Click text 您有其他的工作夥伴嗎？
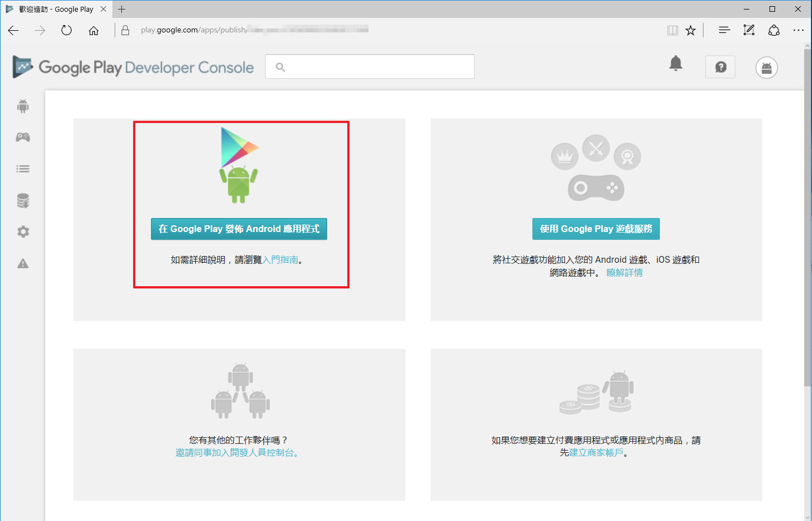Screen dimensions: 812x521 point(238,440)
